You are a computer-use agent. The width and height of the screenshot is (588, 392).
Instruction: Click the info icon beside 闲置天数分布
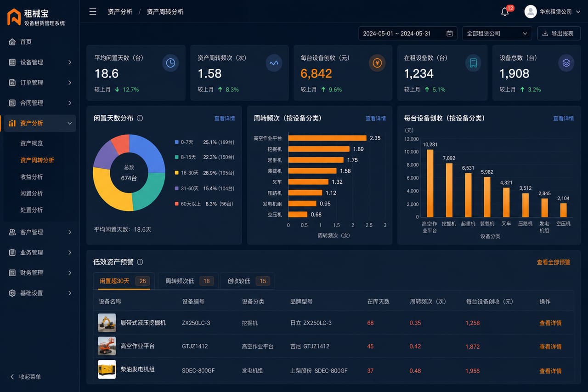(x=140, y=118)
